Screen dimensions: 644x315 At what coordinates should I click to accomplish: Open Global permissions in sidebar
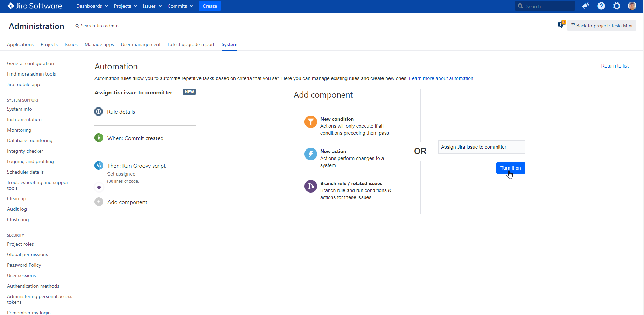point(27,254)
